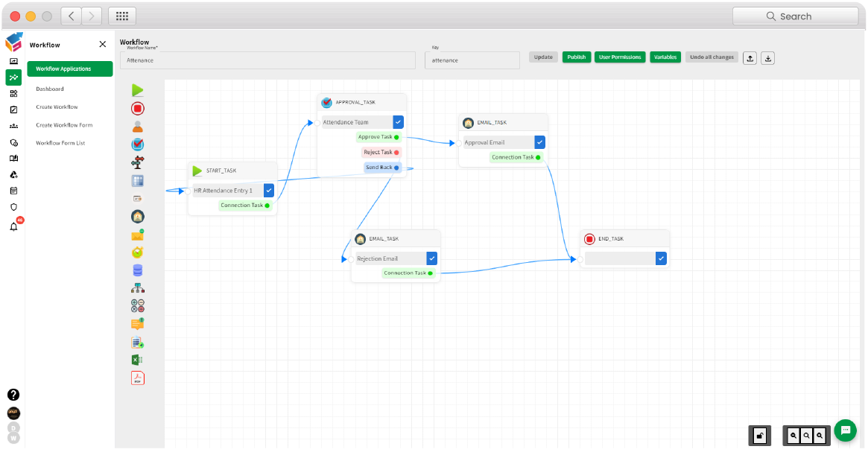The image size is (868, 458).
Task: Toggle the checkbox on Attendance Team node
Action: pyautogui.click(x=399, y=121)
